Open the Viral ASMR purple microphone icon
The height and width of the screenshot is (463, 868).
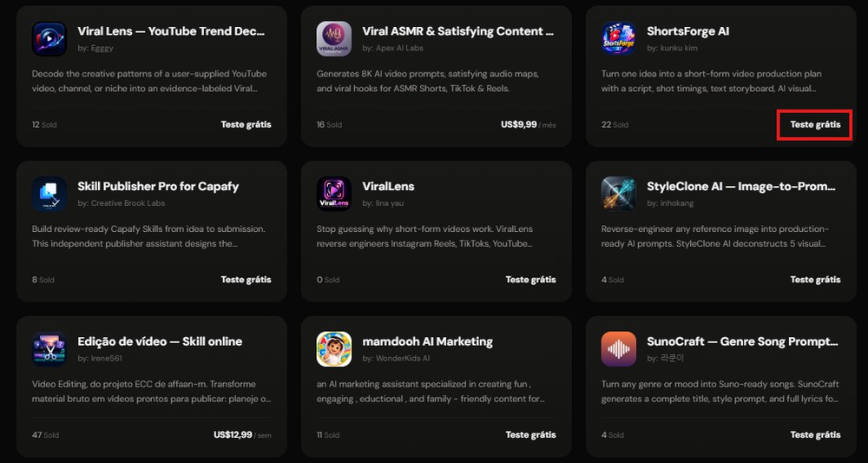pyautogui.click(x=334, y=39)
